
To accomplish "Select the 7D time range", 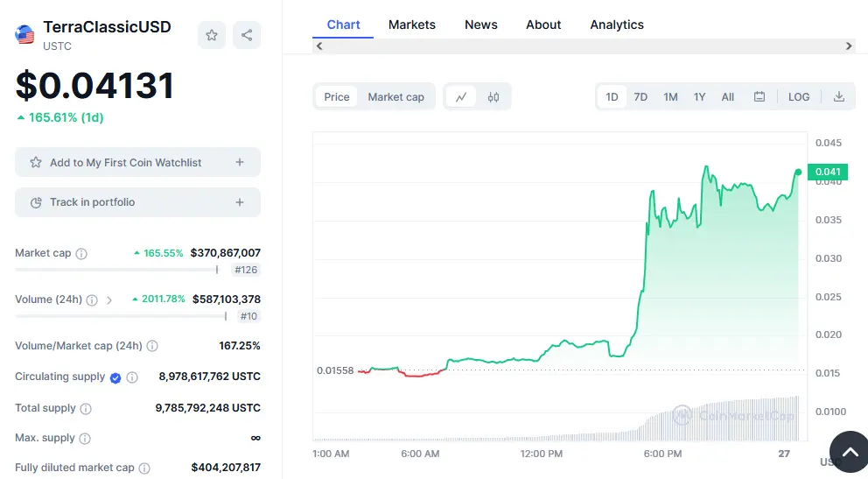I will [x=640, y=97].
